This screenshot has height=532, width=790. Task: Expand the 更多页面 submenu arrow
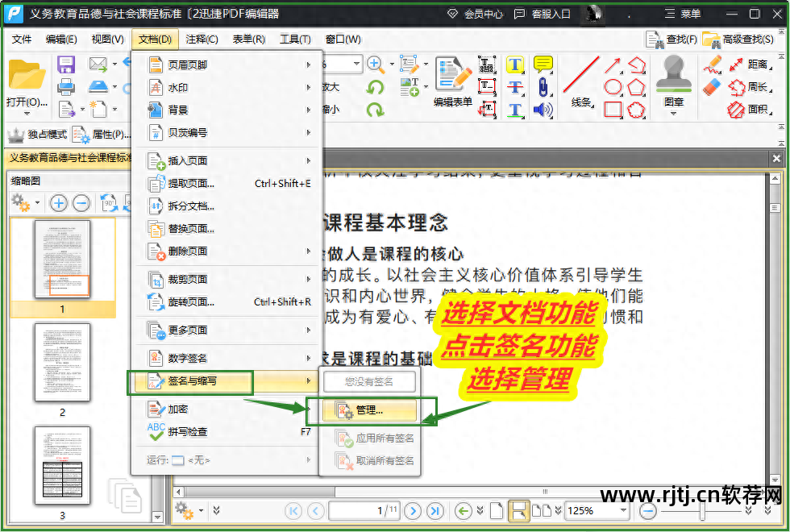(308, 330)
